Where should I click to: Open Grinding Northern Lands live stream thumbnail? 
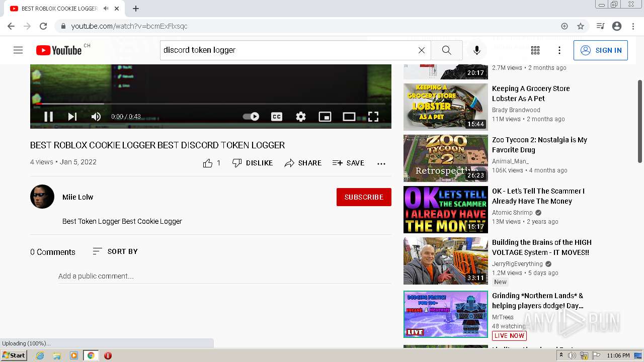pos(446,314)
